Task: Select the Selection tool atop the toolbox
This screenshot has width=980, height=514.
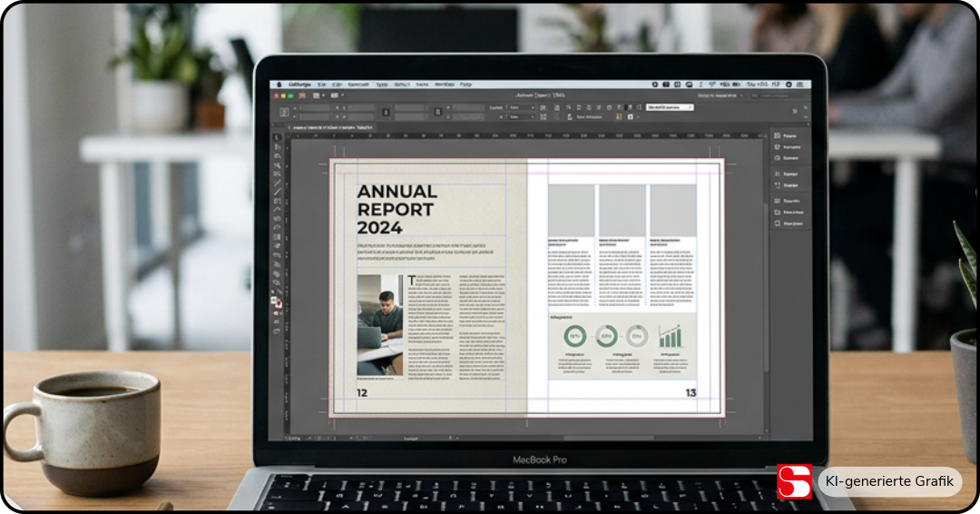Action: [277, 137]
